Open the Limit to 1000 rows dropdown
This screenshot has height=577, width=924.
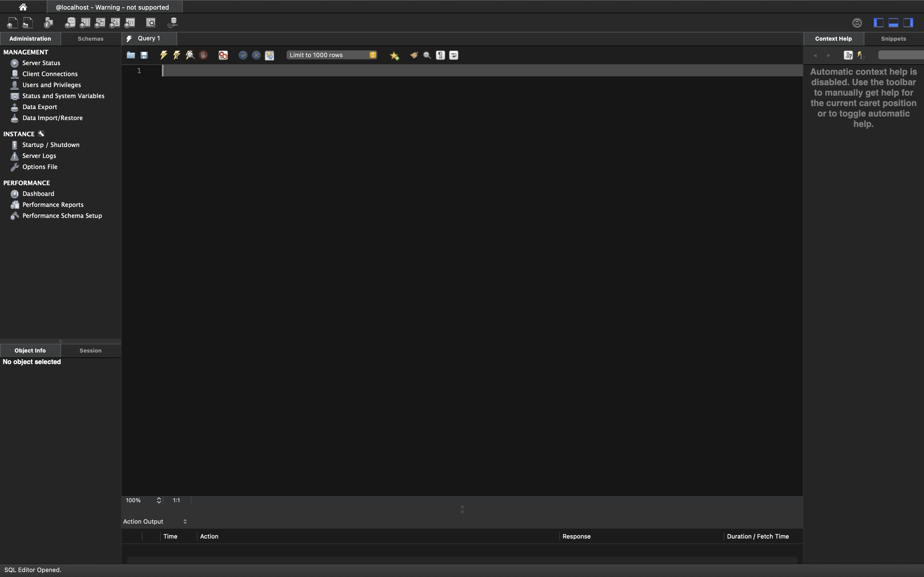331,55
